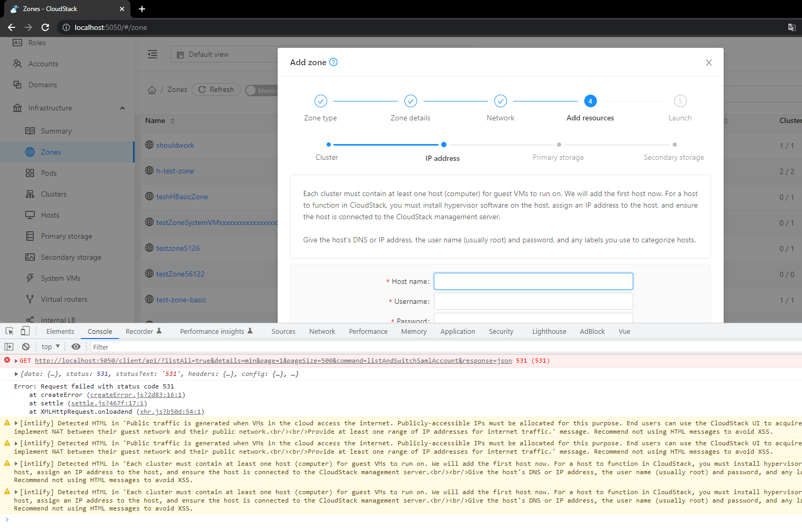The image size is (802, 532).
Task: Collapse the sidebar with the menu fold icon
Action: 153,54
